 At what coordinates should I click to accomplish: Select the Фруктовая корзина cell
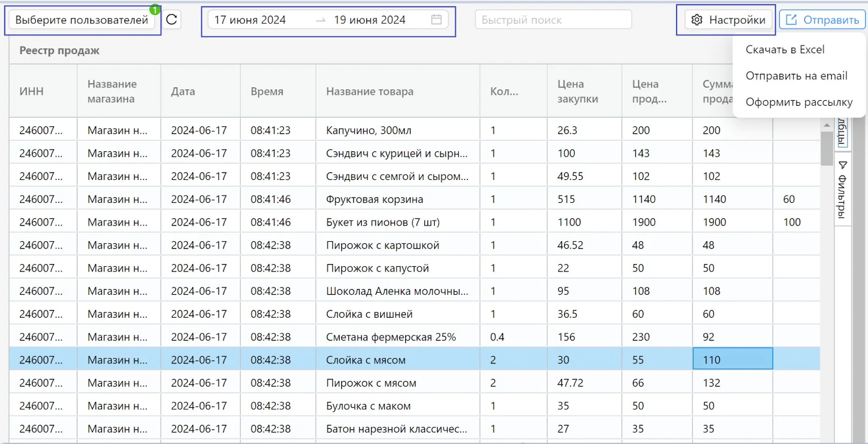(x=398, y=199)
